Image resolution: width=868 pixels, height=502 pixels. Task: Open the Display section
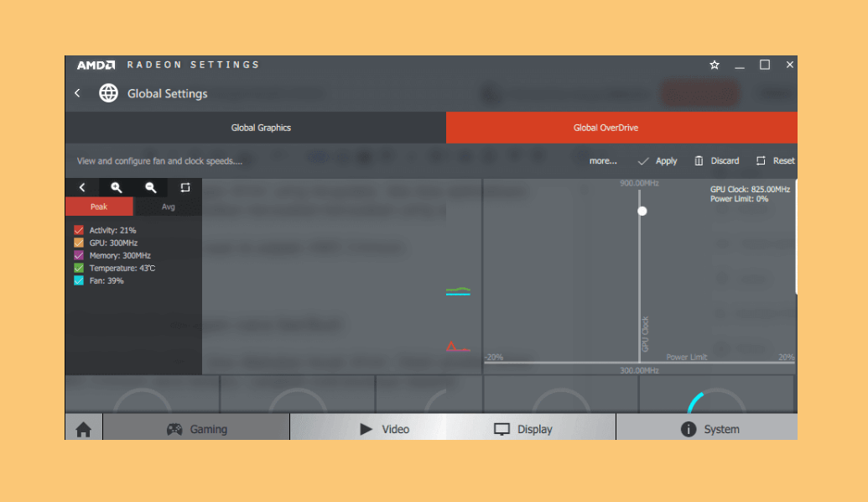click(530, 427)
